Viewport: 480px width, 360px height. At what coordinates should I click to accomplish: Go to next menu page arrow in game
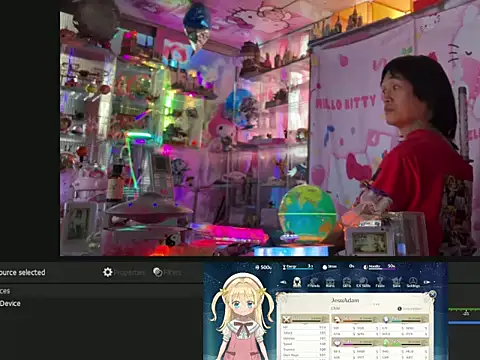pos(427,282)
